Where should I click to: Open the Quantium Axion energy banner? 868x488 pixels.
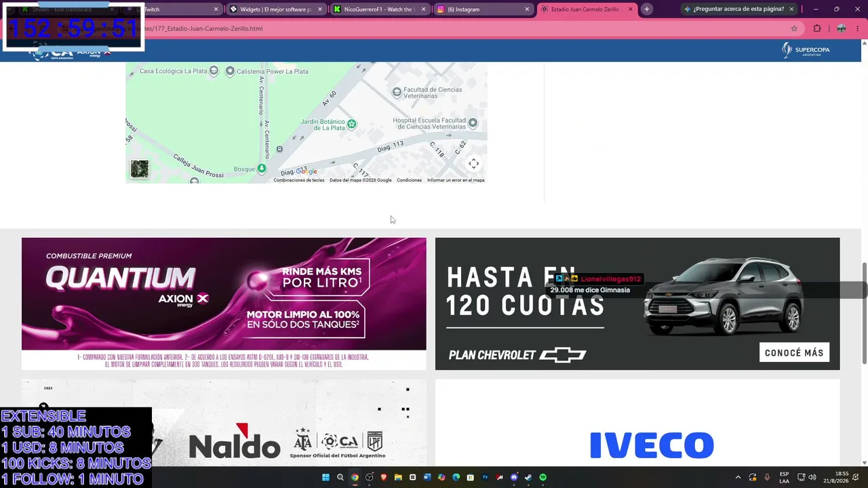point(224,304)
